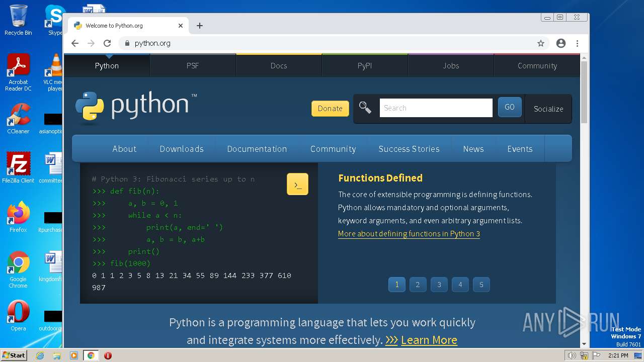This screenshot has width=644, height=362.
Task: Open CCleaner desktop shortcut
Action: pyautogui.click(x=18, y=119)
